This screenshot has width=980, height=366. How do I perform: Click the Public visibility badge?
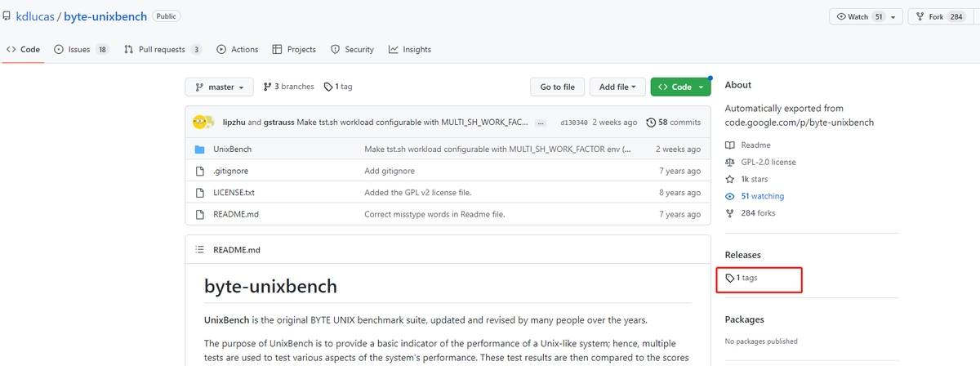(167, 16)
